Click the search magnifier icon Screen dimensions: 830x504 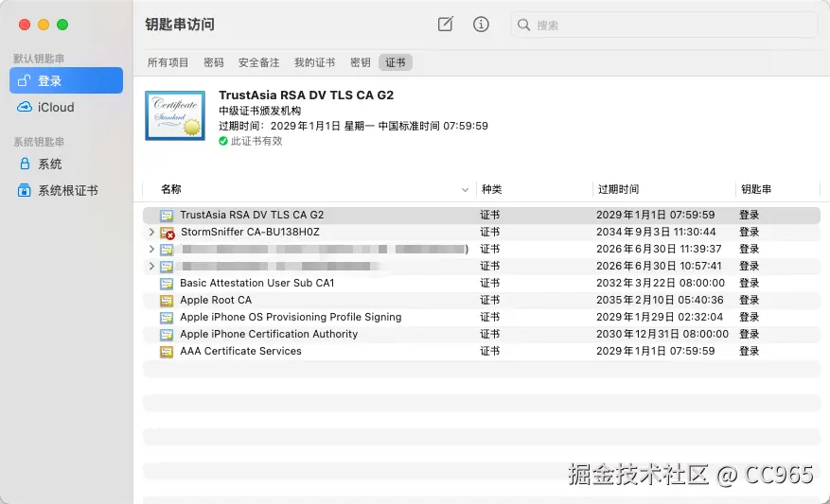523,25
